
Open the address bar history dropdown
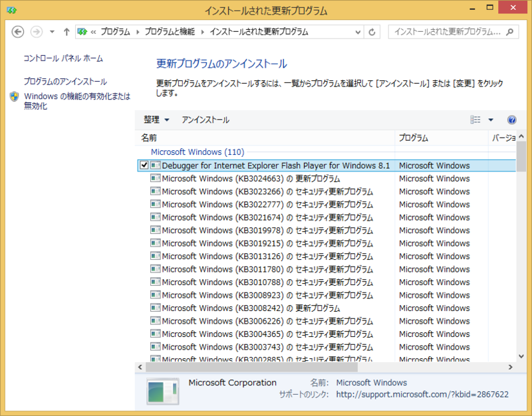click(358, 32)
